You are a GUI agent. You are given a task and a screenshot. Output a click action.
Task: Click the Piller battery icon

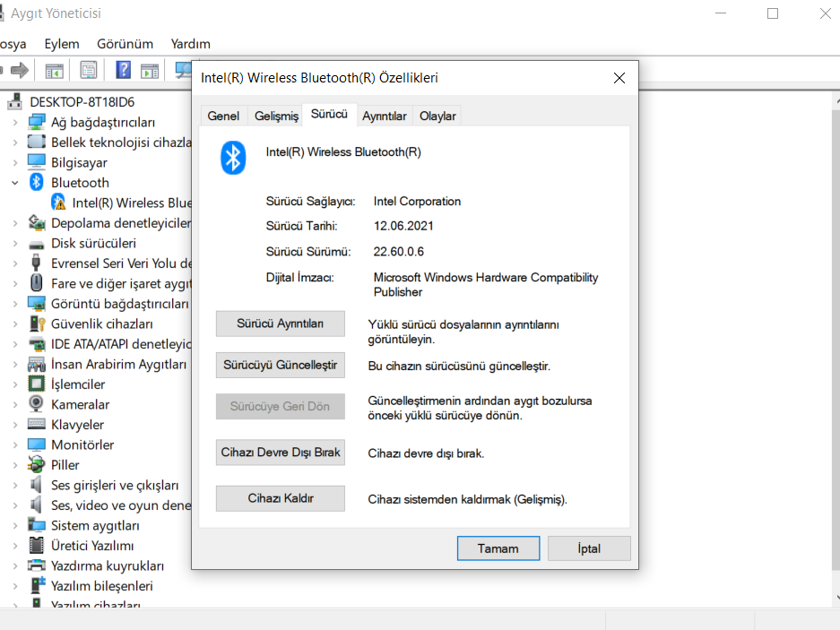[x=37, y=464]
